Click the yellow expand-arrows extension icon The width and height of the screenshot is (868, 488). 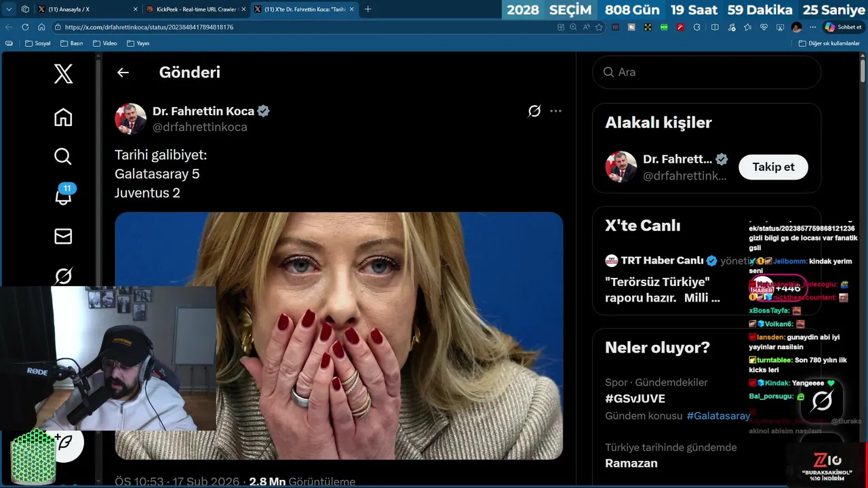pos(648,27)
